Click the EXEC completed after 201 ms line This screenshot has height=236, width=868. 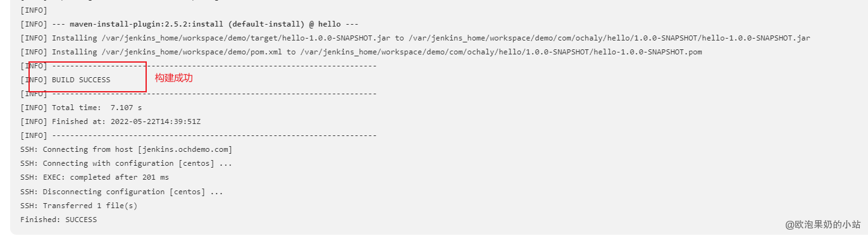tap(95, 177)
